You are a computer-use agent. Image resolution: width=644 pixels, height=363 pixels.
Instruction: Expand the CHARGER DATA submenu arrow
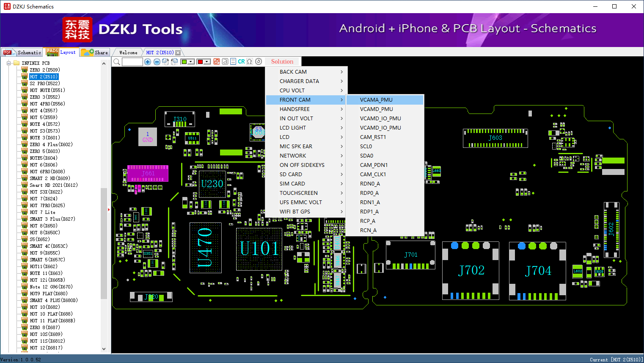click(x=341, y=81)
